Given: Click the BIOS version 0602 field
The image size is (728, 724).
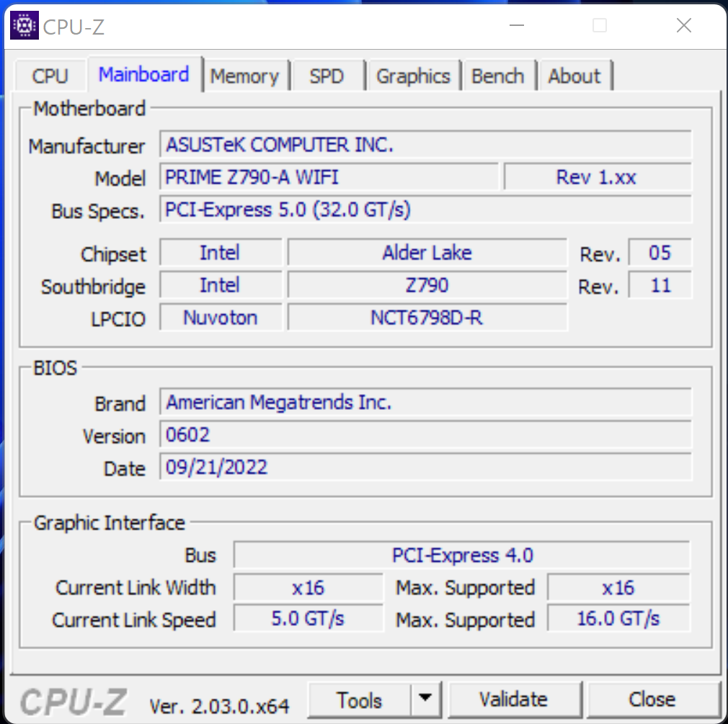Looking at the screenshot, I should 425,434.
